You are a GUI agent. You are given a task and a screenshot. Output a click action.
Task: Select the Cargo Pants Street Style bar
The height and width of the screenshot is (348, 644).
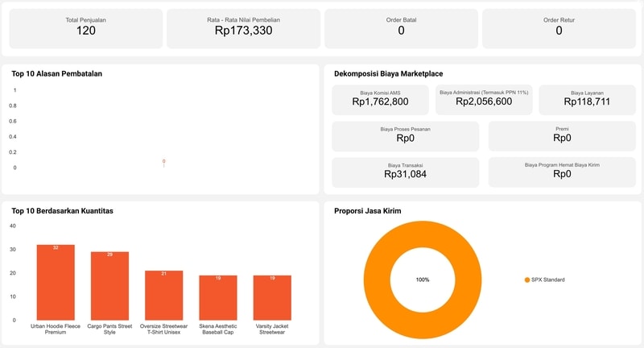[109, 286]
